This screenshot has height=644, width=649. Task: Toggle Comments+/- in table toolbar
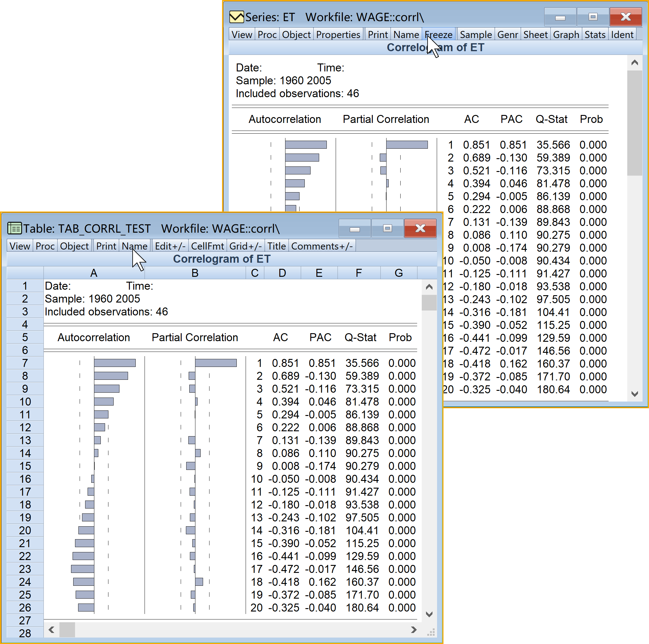tap(322, 246)
